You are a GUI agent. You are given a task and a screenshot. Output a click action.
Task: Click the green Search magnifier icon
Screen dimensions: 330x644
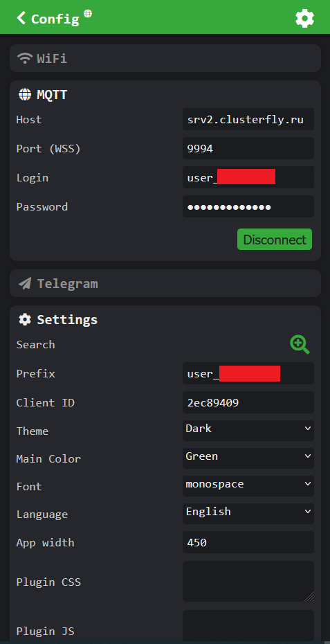pos(300,344)
